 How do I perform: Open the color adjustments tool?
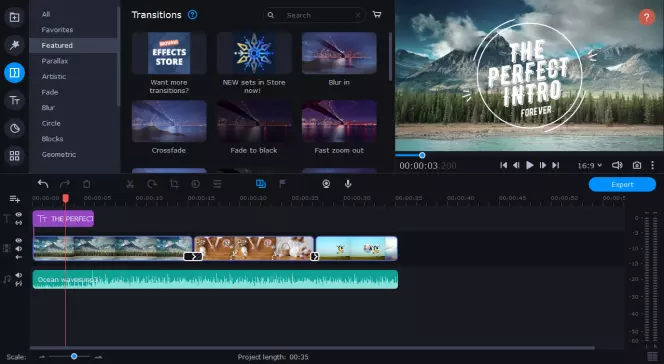coord(195,184)
